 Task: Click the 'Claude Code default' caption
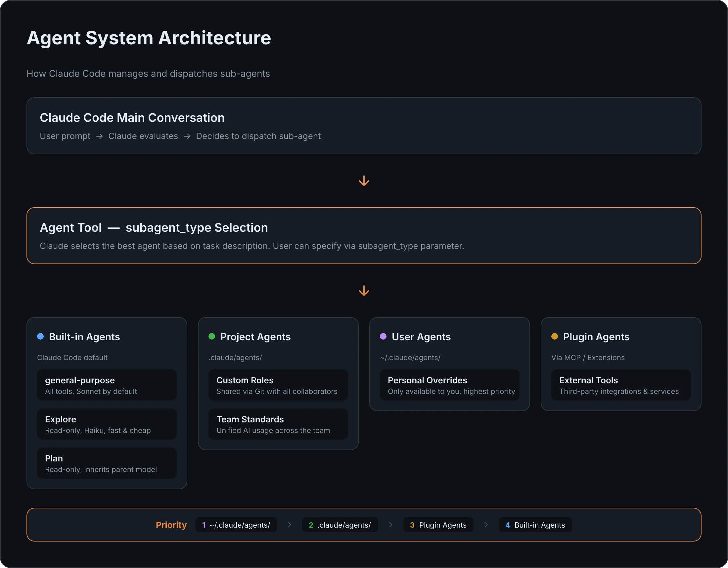click(72, 358)
